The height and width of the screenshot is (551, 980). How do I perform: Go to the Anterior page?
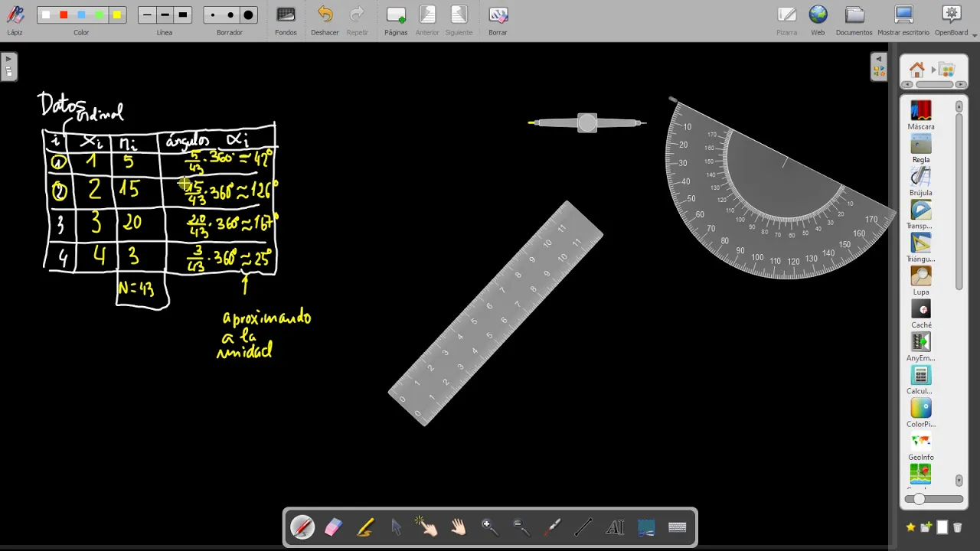[427, 21]
